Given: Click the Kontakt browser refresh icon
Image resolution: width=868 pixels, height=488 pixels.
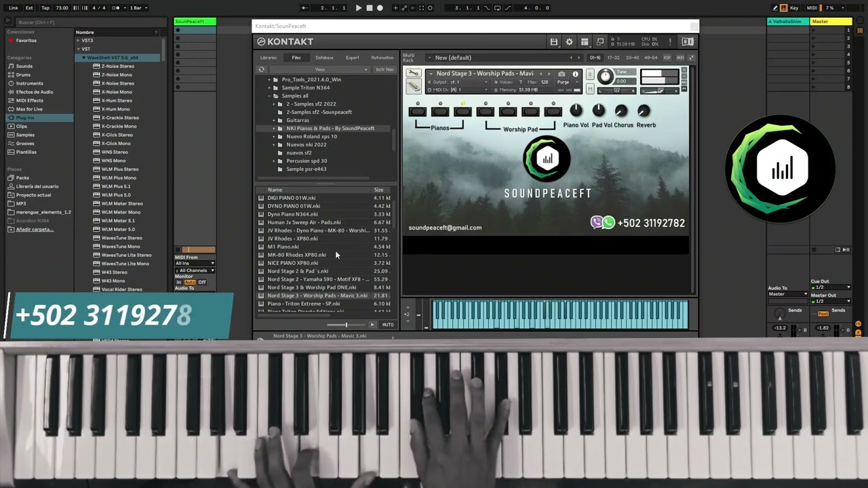Looking at the screenshot, I should [261, 69].
